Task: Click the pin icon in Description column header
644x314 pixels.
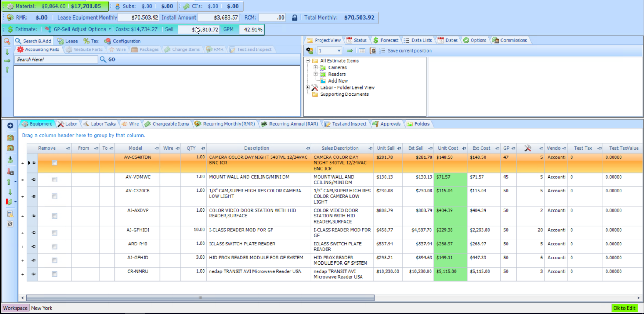Action: pos(308,148)
